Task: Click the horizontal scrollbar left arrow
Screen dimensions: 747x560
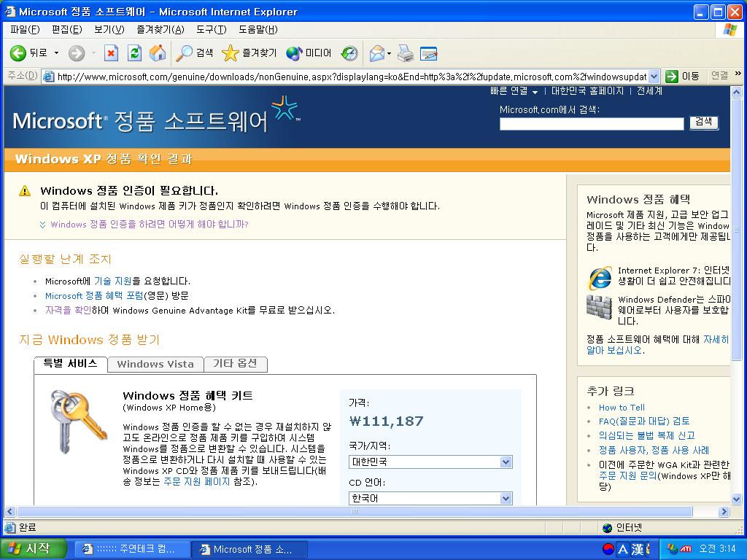Action: [10, 511]
